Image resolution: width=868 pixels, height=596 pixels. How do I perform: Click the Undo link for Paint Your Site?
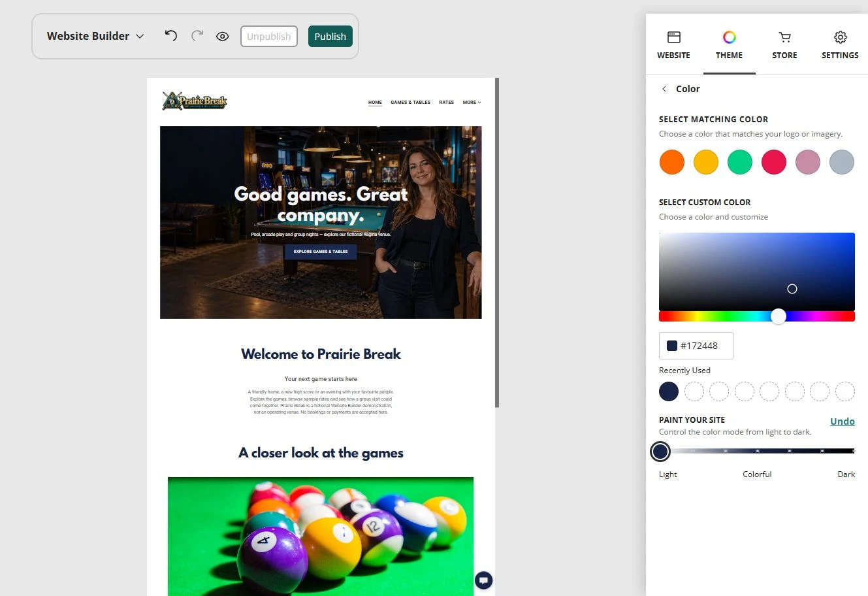(843, 422)
